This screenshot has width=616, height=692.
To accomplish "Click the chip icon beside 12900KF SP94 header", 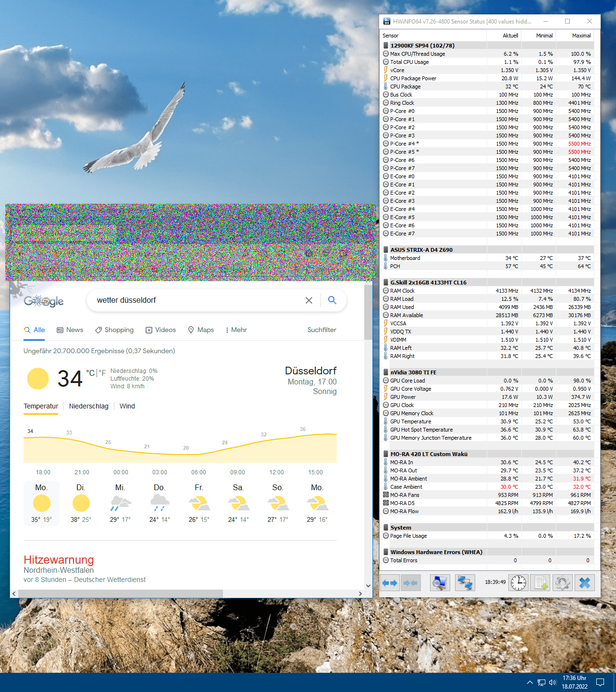I will click(386, 46).
